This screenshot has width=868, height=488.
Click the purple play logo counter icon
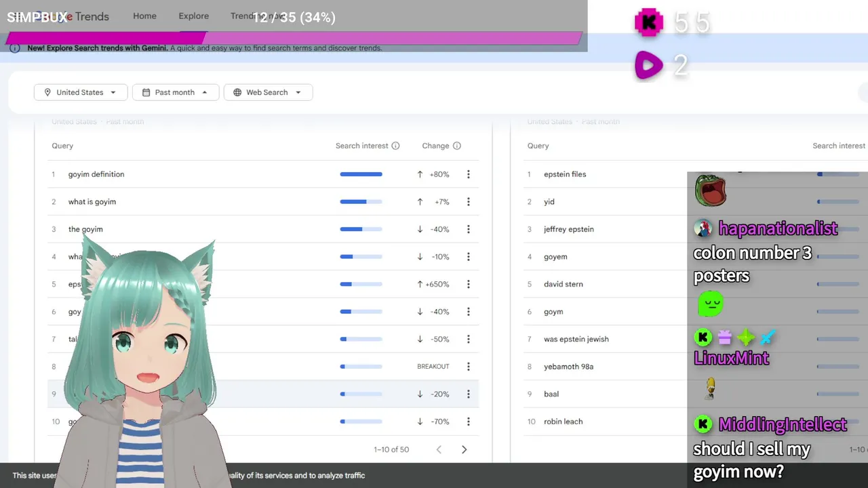coord(648,66)
